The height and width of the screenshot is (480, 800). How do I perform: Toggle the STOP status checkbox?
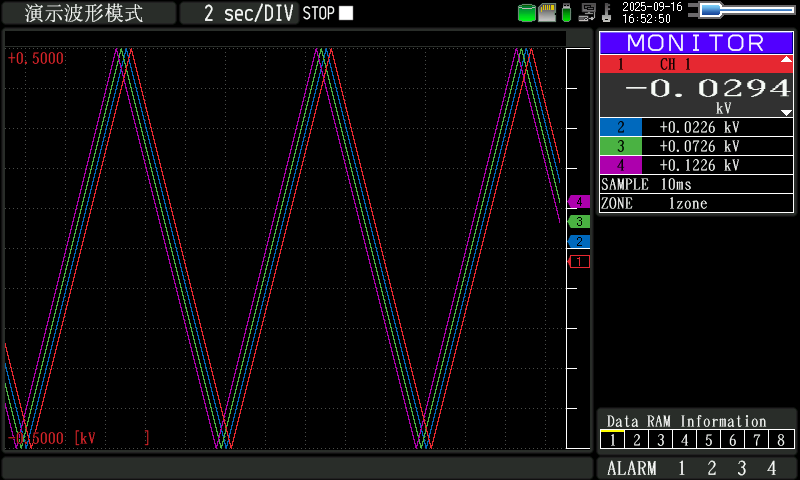[346, 13]
